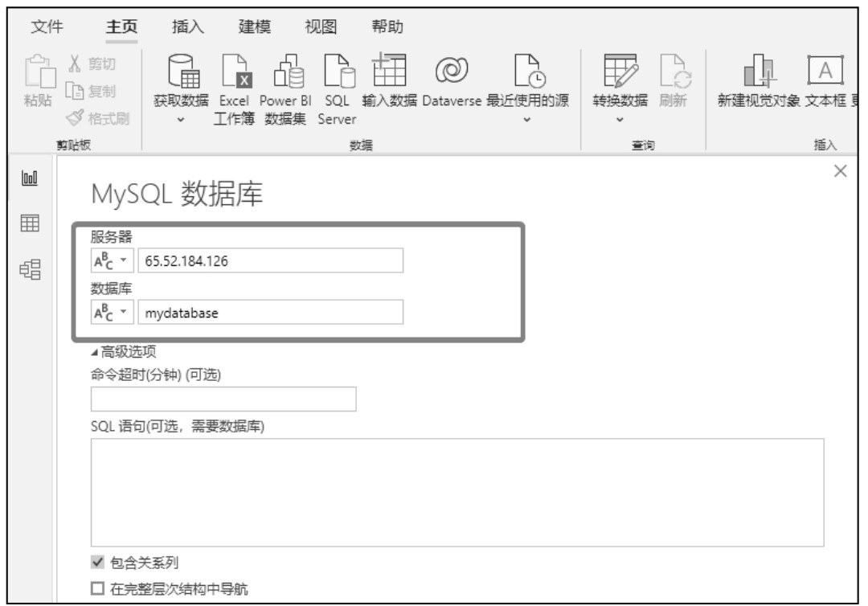Enable 在完整层次结构中导航 checkbox
Screen dimensions: 868x606
(97, 588)
